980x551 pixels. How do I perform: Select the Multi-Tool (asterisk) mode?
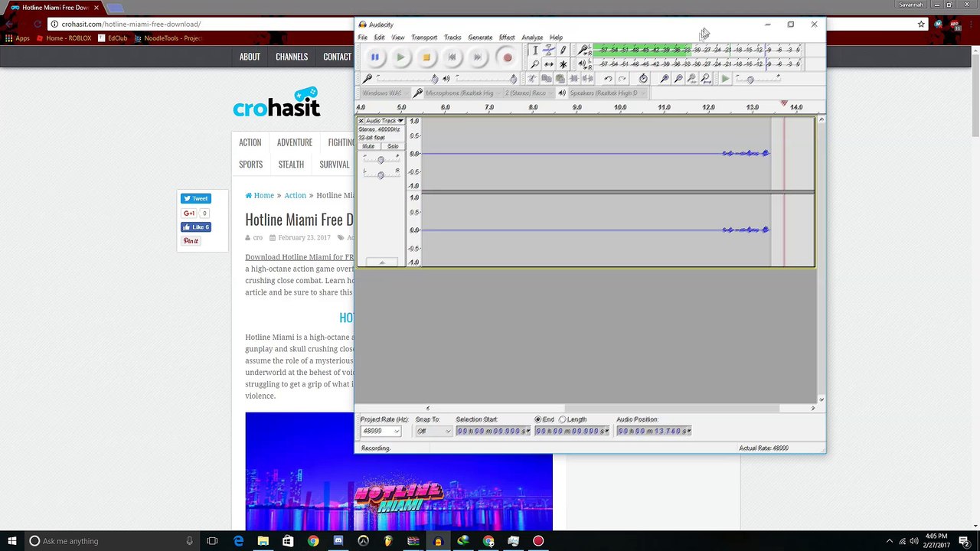click(563, 64)
